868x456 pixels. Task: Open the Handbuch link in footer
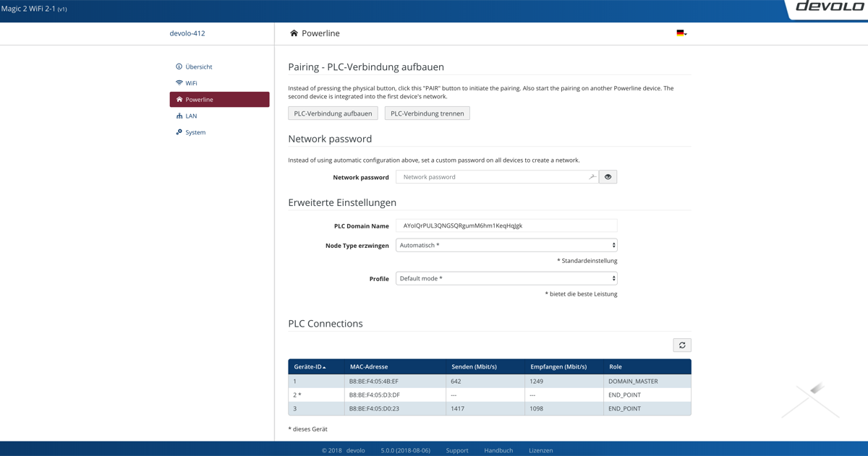coord(498,450)
